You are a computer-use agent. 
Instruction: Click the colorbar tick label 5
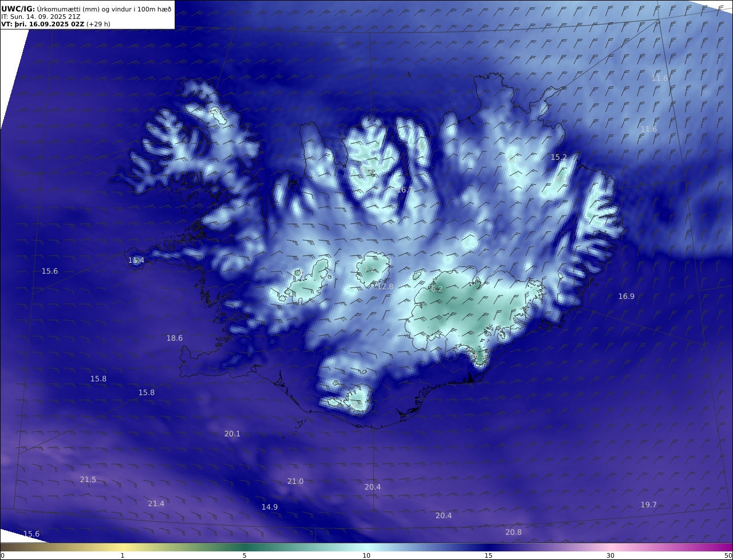(x=245, y=555)
